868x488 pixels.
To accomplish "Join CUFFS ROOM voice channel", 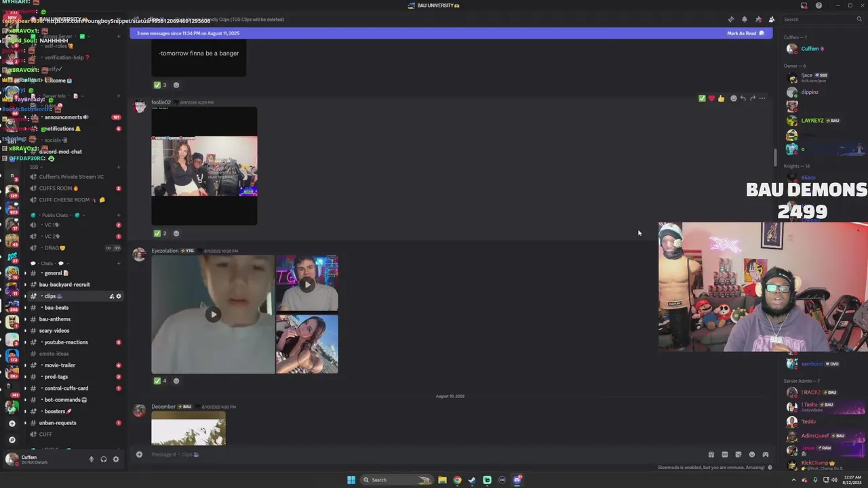I will [x=75, y=188].
